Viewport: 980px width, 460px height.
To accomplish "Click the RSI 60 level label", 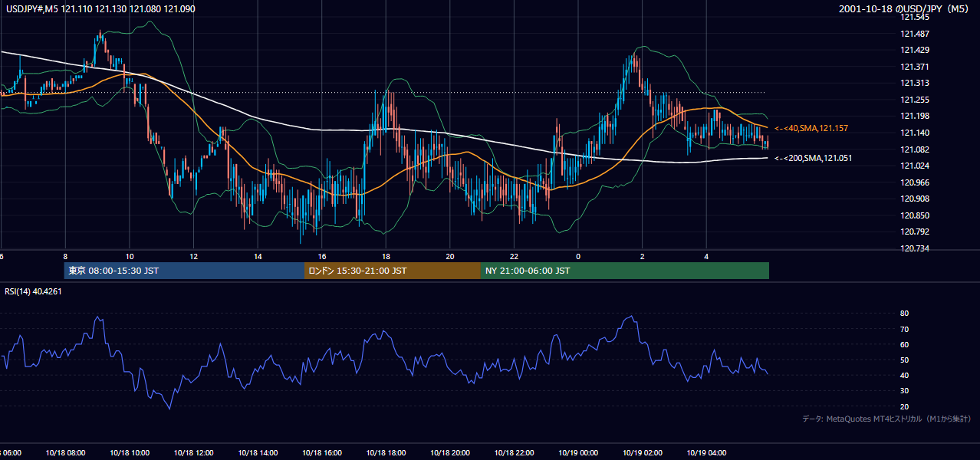I will pyautogui.click(x=905, y=344).
